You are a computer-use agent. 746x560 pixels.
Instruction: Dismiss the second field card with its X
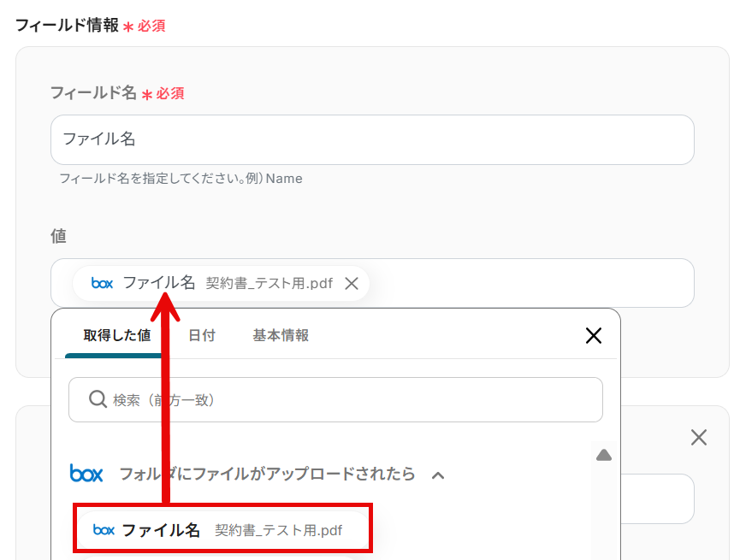click(698, 438)
